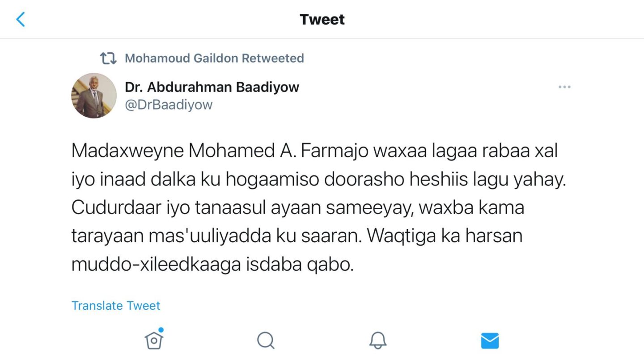Go back using the left chevron
The image size is (644, 362).
click(x=21, y=20)
